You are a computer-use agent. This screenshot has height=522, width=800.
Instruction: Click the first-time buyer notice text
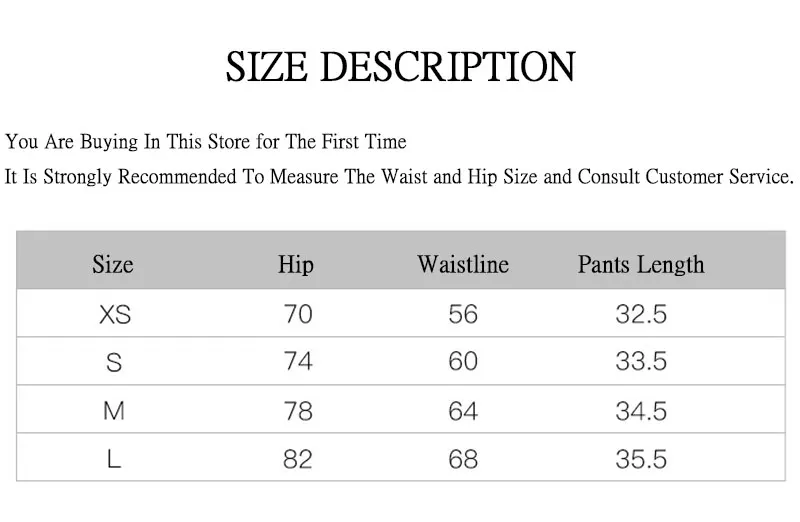coord(206,142)
